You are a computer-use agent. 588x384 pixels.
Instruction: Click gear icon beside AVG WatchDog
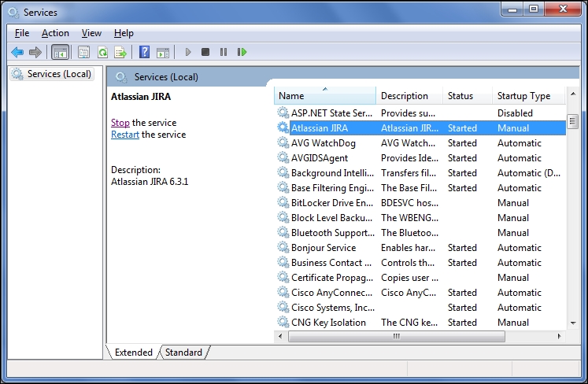[x=283, y=142]
